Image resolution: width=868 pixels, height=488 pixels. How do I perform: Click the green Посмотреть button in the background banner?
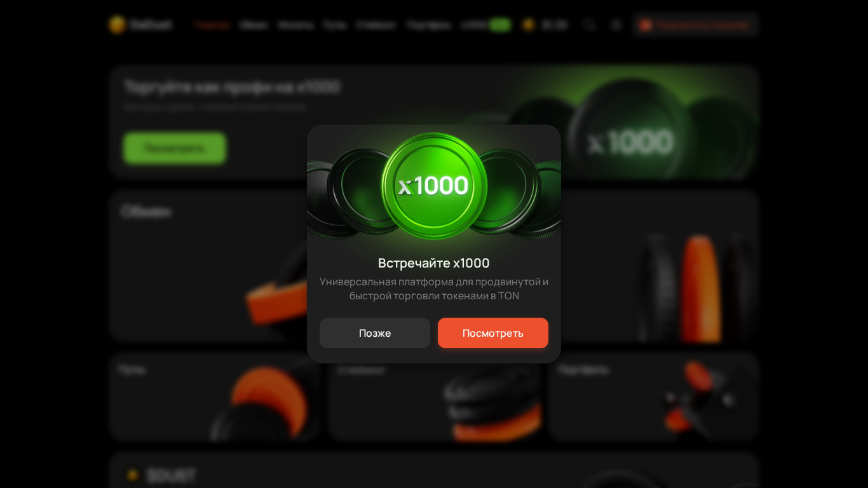click(x=175, y=148)
